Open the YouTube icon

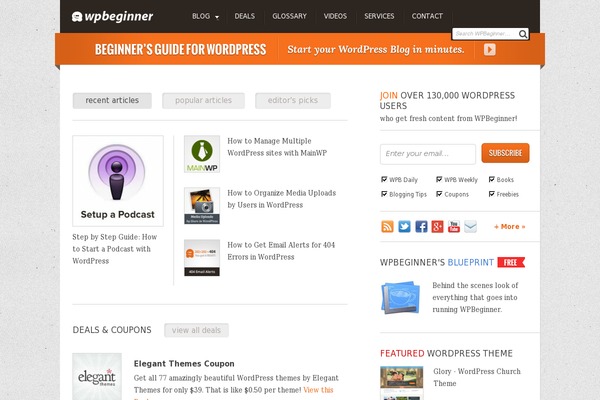click(x=454, y=226)
